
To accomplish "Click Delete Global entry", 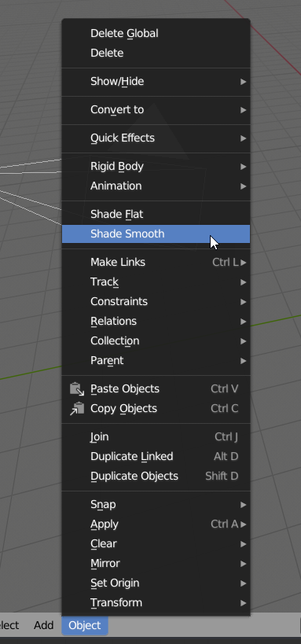I will (x=156, y=33).
